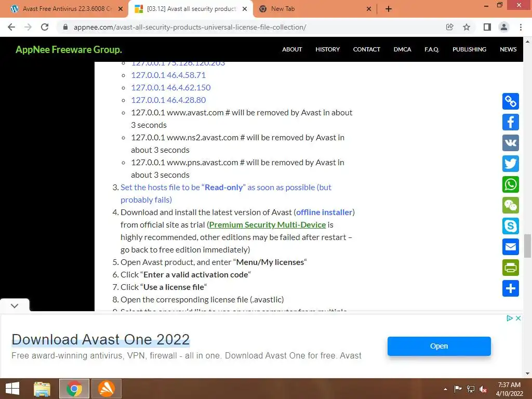Image resolution: width=532 pixels, height=399 pixels.
Task: Open the NEWS menu item
Action: tap(508, 49)
